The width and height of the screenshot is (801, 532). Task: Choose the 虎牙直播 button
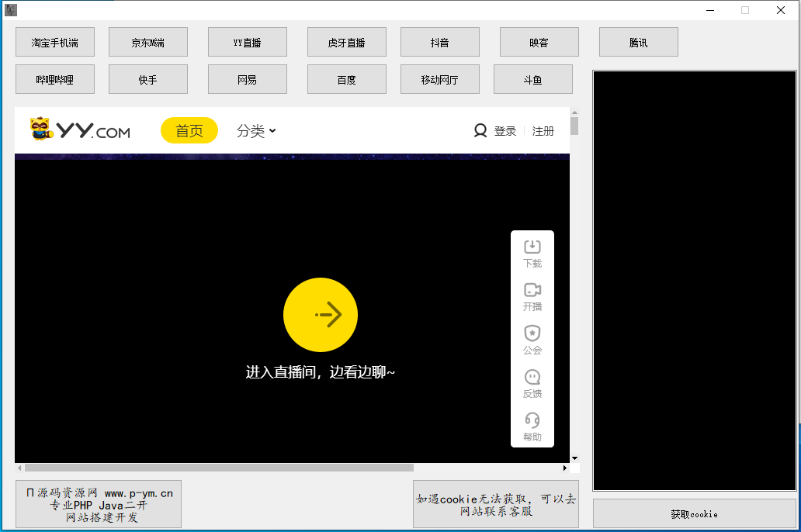pyautogui.click(x=347, y=42)
